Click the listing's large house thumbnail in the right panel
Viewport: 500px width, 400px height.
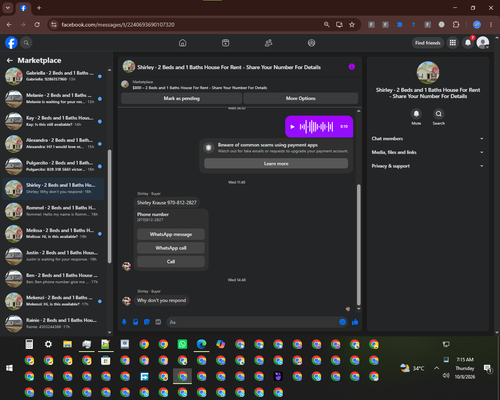[428, 72]
